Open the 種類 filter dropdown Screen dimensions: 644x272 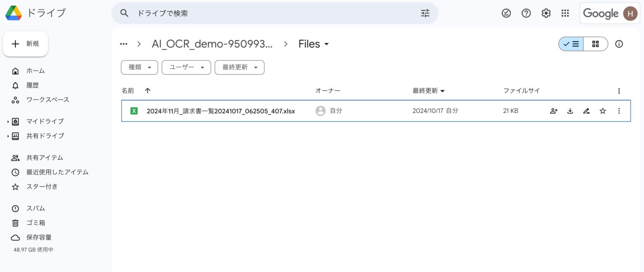coord(139,67)
